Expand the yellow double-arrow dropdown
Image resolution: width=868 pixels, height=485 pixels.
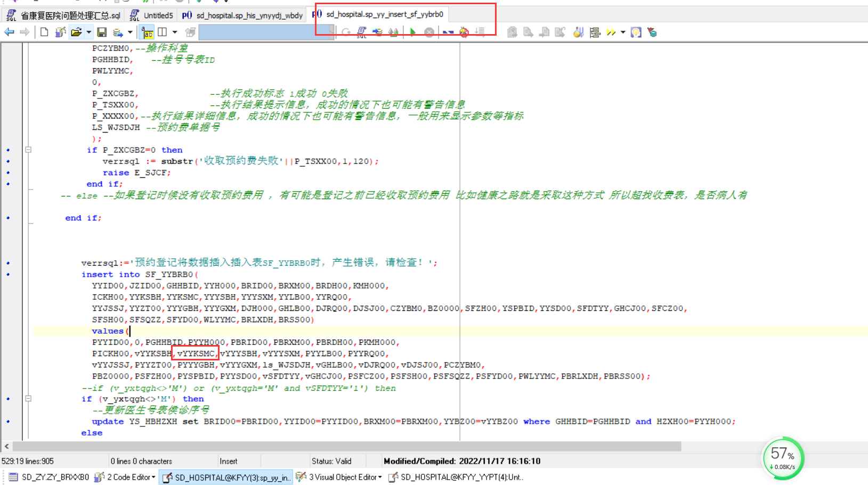tap(623, 32)
